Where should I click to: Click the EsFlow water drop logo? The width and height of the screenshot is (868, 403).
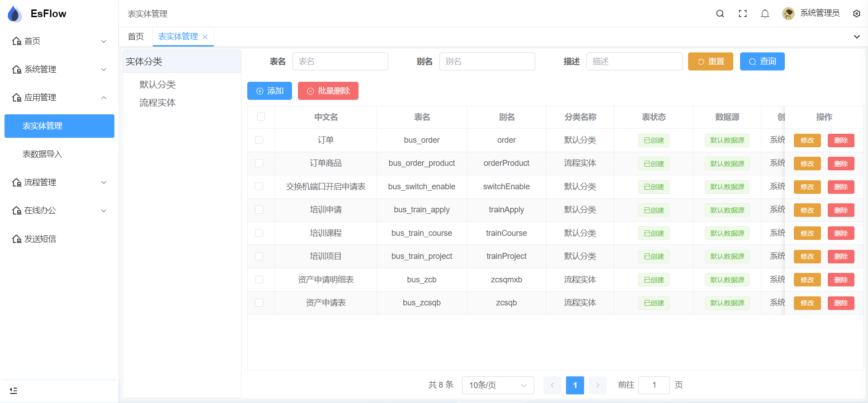pos(15,14)
